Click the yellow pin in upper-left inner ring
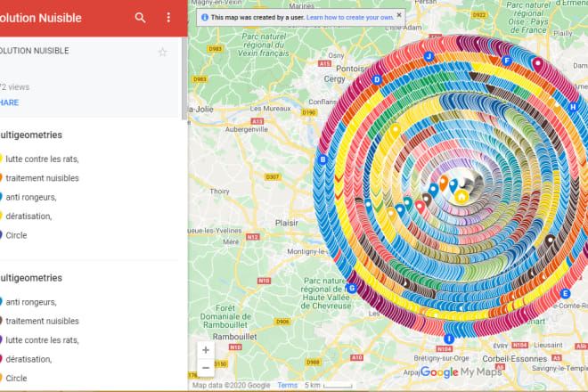Image resolution: width=588 pixels, height=392 pixels. pyautogui.click(x=395, y=131)
